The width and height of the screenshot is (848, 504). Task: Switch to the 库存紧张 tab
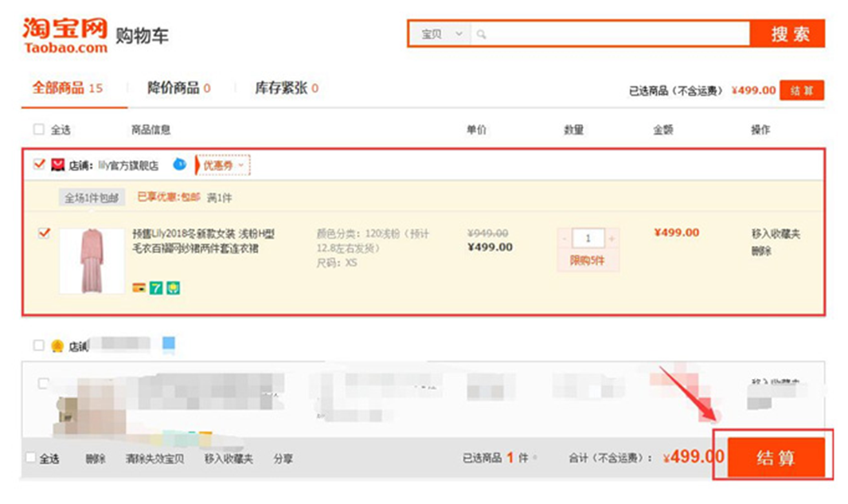(x=286, y=88)
